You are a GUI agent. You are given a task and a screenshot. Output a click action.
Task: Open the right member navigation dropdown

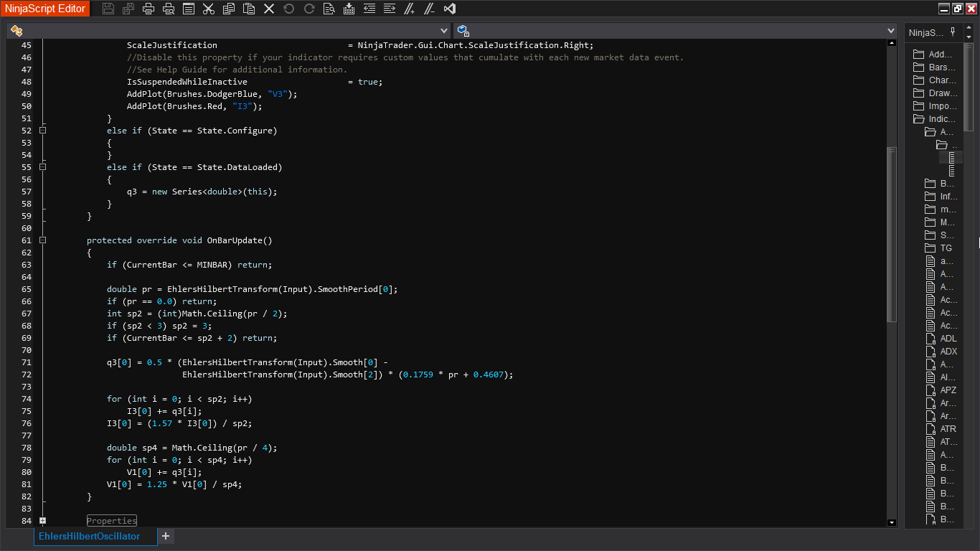(891, 31)
